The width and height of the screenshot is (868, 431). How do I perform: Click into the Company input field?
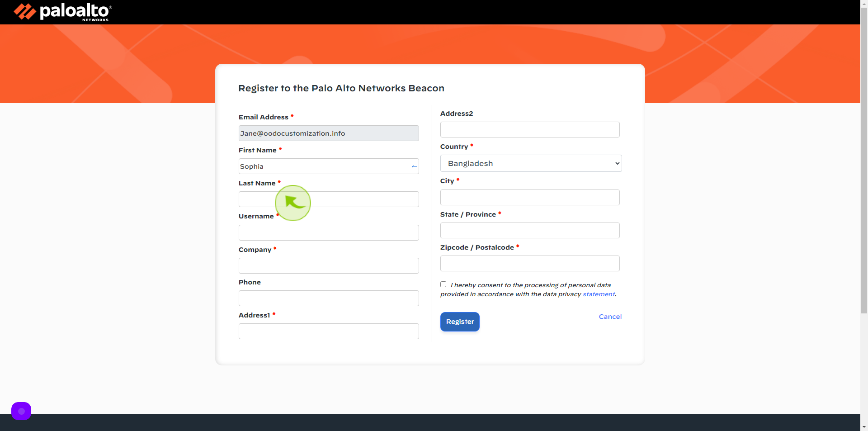[x=329, y=265]
